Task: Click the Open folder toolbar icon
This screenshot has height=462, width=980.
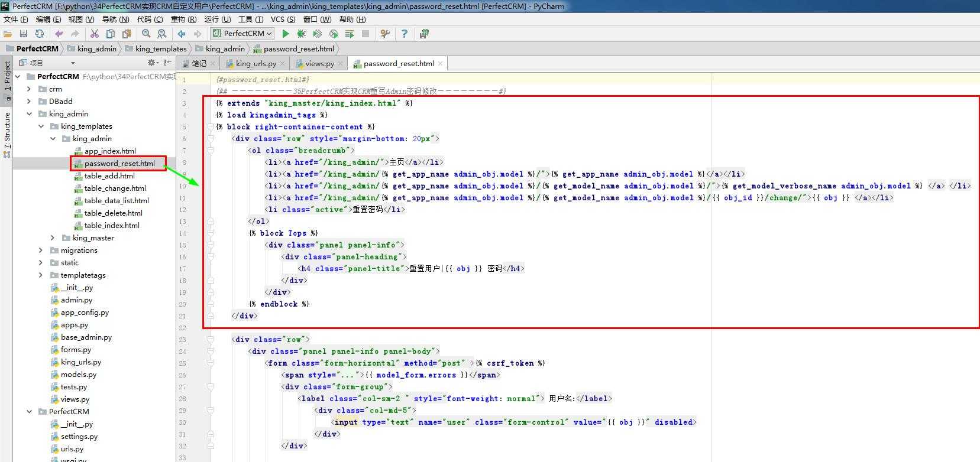Action: [x=8, y=34]
